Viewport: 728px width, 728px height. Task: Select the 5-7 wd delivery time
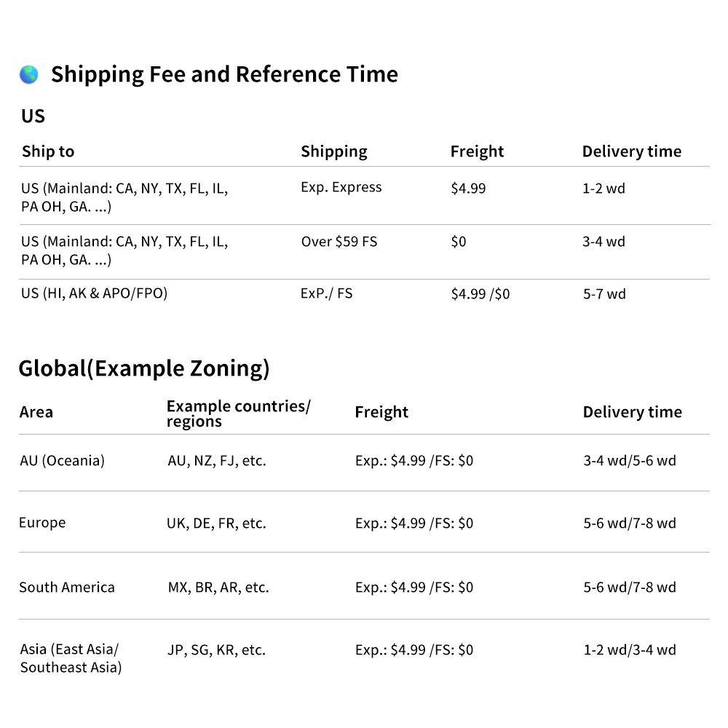click(604, 294)
